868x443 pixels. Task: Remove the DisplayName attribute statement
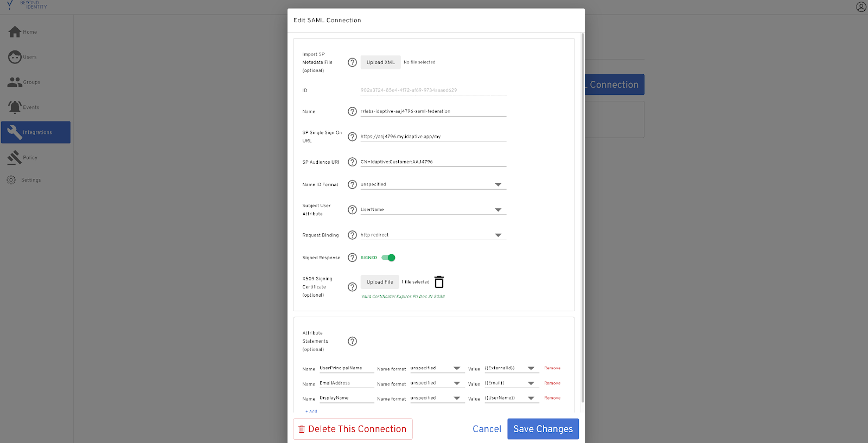552,398
